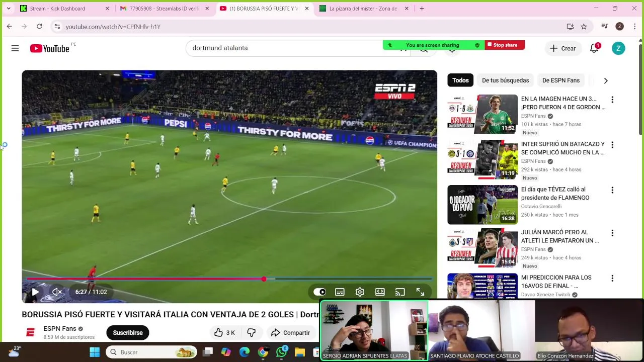Share the video via Compartir
Screen dimensions: 644x362
coord(290,332)
